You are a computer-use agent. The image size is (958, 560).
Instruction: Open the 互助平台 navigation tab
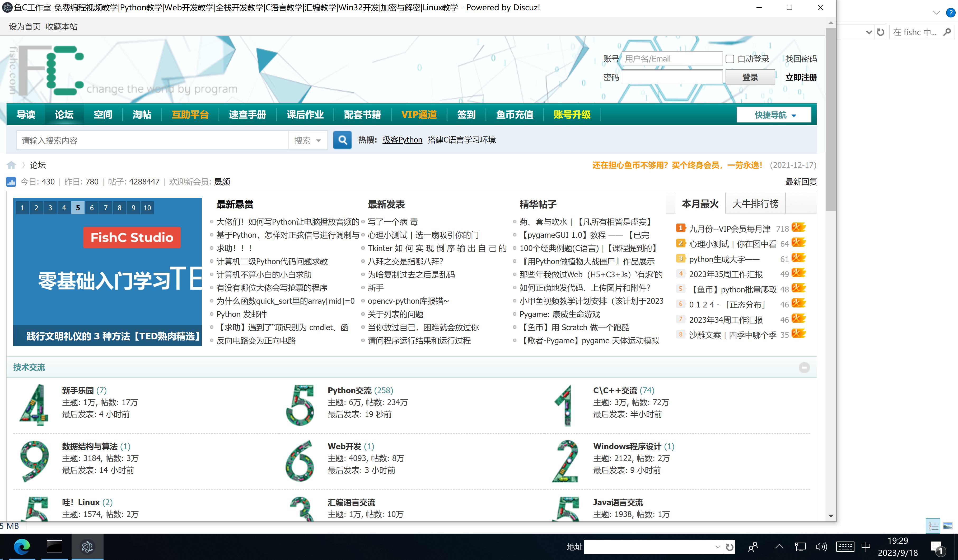point(190,115)
